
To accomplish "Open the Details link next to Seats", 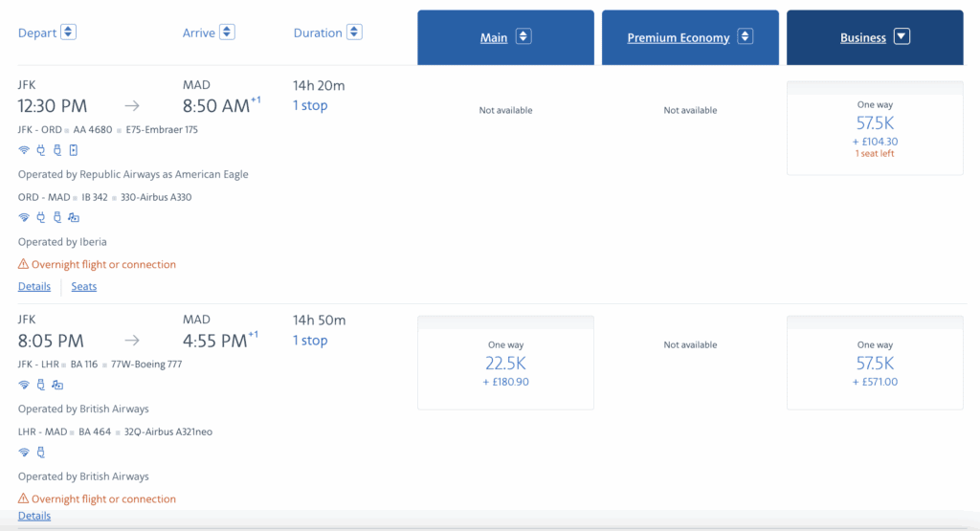I will (34, 286).
